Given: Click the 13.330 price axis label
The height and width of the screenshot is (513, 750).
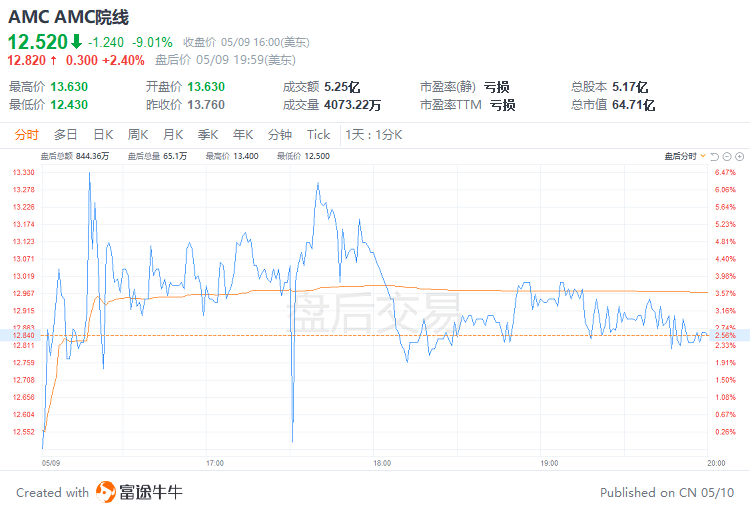Looking at the screenshot, I should tap(23, 173).
